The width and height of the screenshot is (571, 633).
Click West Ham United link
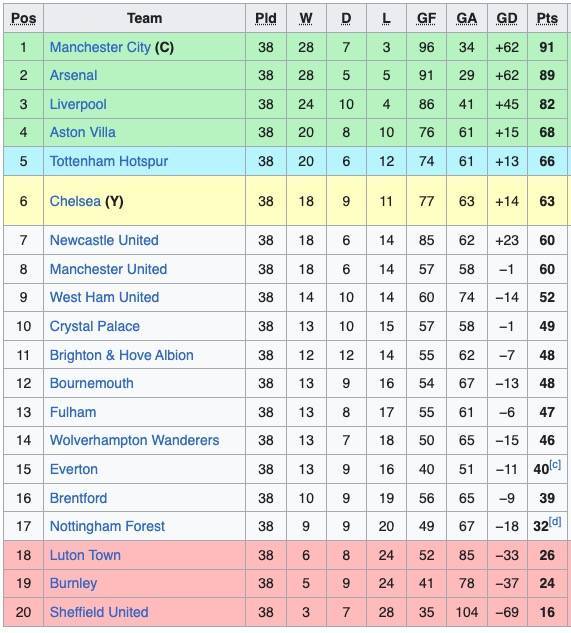pos(104,297)
